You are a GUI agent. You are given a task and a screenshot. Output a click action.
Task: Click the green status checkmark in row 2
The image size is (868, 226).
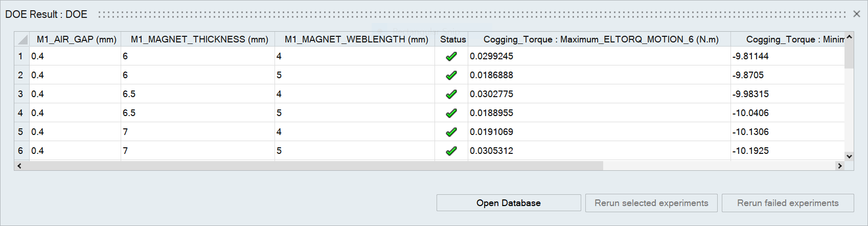pyautogui.click(x=451, y=75)
